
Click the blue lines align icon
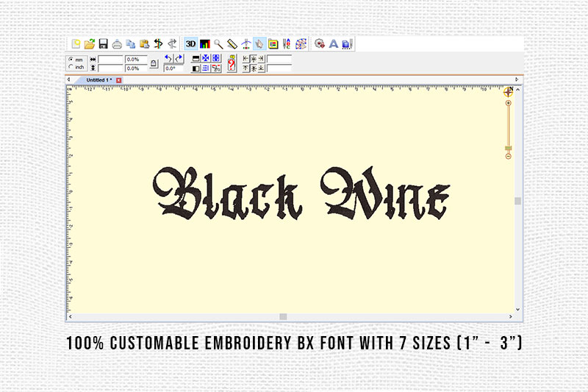click(x=206, y=68)
